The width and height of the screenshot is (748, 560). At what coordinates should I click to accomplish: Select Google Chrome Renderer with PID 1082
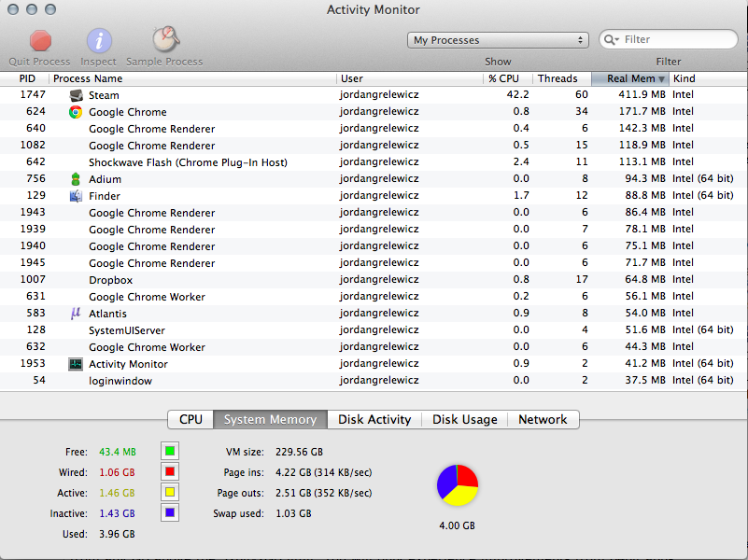tap(374, 146)
